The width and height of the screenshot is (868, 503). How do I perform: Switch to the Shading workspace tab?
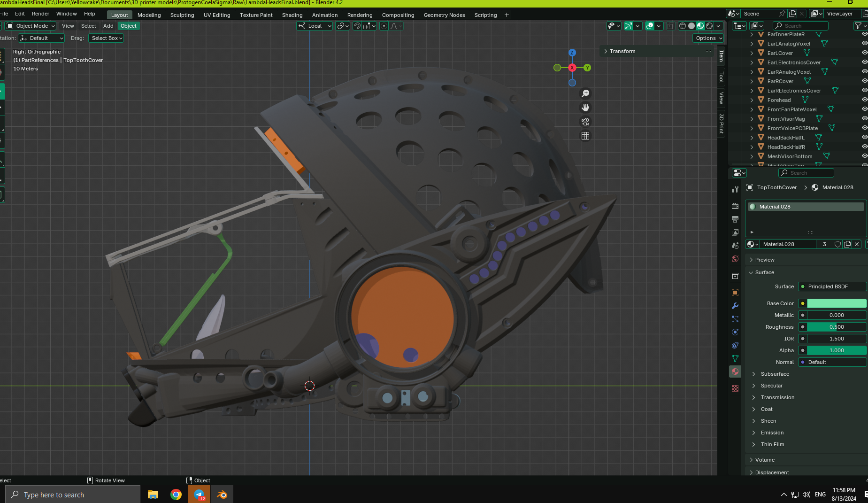pos(292,15)
